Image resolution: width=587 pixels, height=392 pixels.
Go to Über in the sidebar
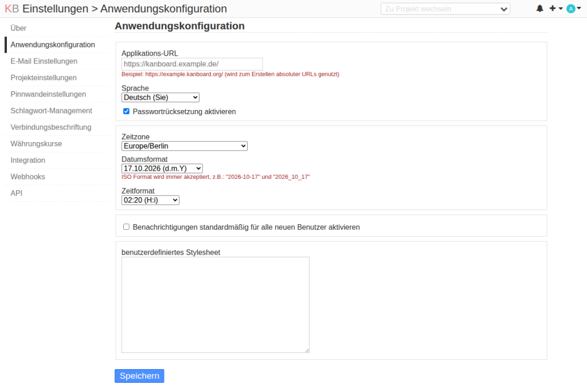click(18, 28)
